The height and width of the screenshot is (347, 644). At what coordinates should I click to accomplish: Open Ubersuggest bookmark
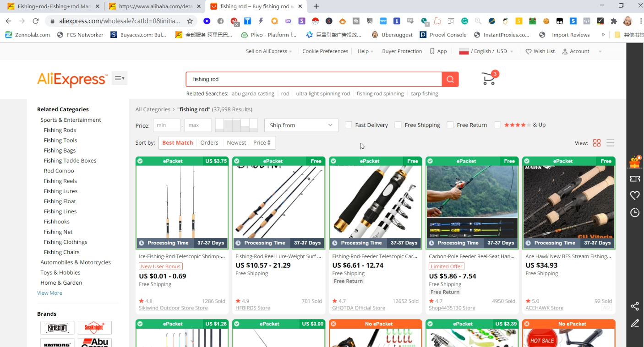point(392,35)
